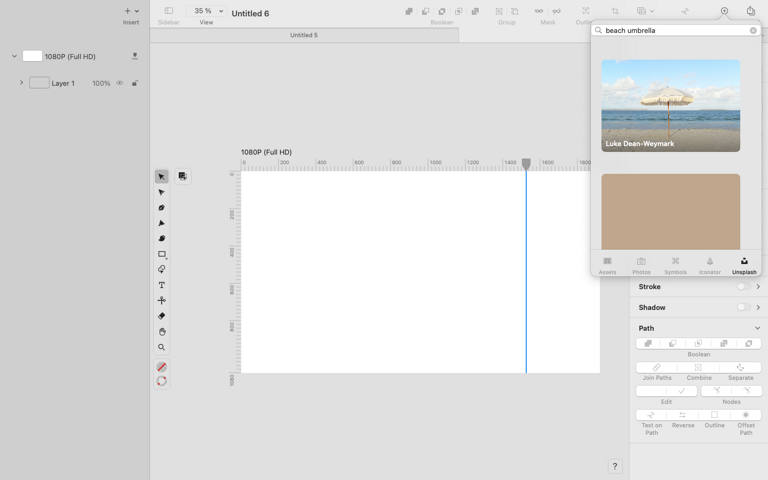Click the first Boolean icon in Path panel

tap(648, 343)
